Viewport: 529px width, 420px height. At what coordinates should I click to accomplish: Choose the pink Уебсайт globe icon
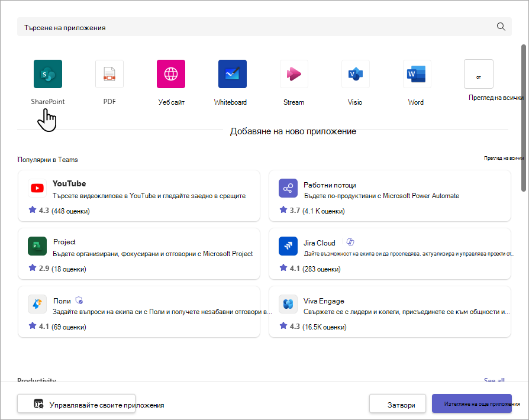point(171,74)
